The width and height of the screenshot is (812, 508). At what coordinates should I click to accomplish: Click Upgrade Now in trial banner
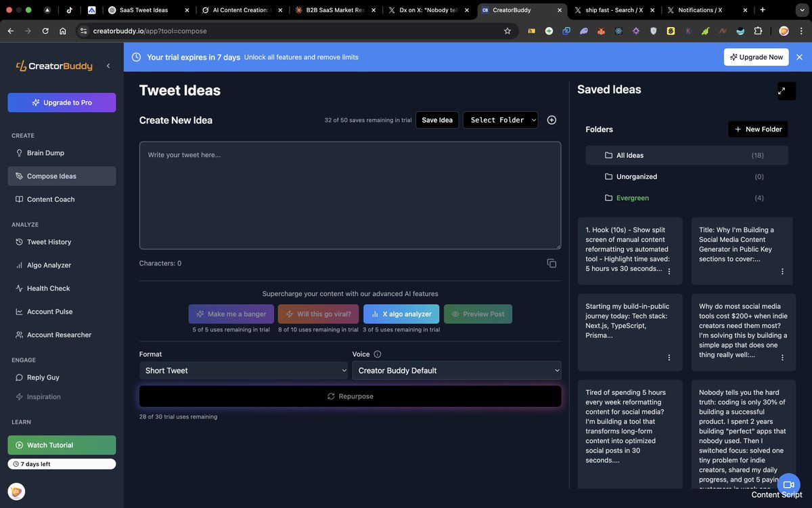pyautogui.click(x=756, y=57)
